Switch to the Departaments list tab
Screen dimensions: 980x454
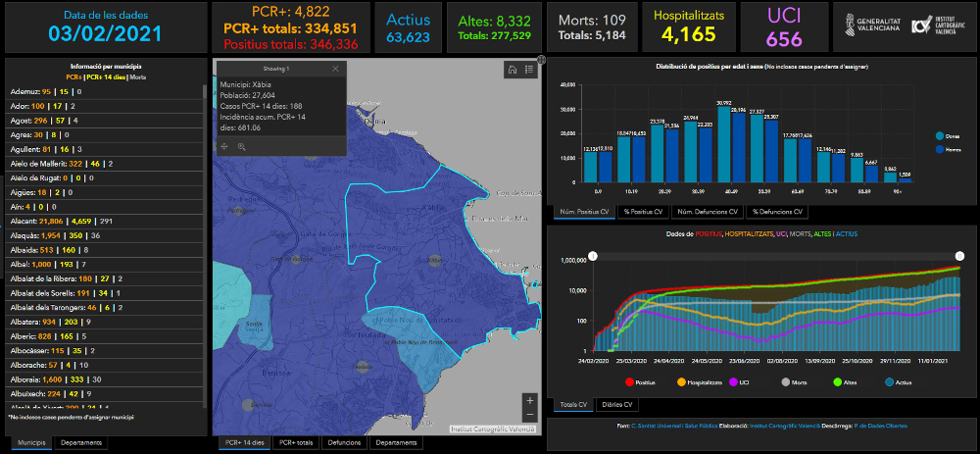pyautogui.click(x=79, y=443)
